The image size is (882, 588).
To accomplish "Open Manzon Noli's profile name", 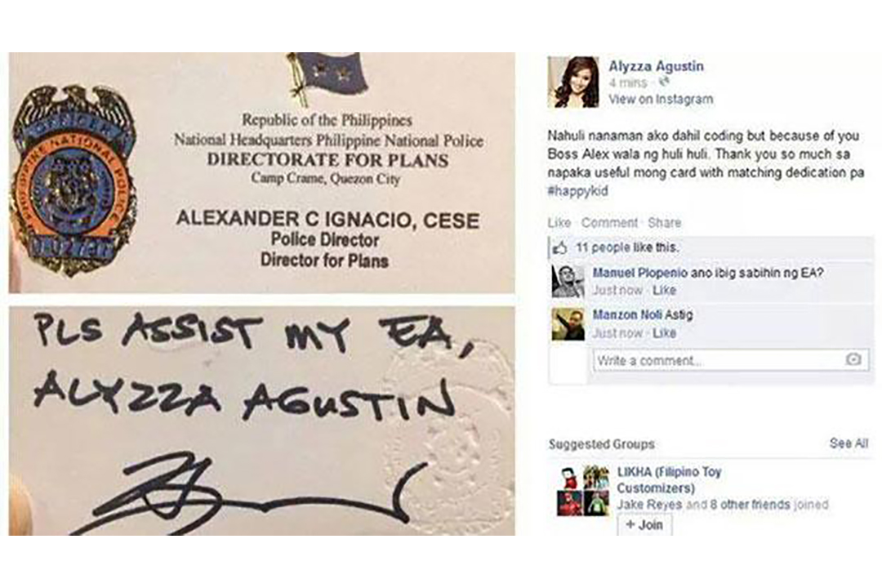I will [x=627, y=315].
